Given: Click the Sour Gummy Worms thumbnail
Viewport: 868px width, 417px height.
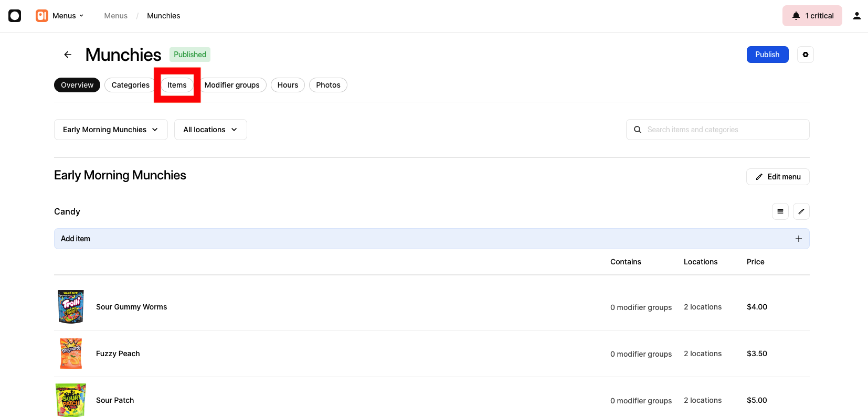Looking at the screenshot, I should click(71, 307).
